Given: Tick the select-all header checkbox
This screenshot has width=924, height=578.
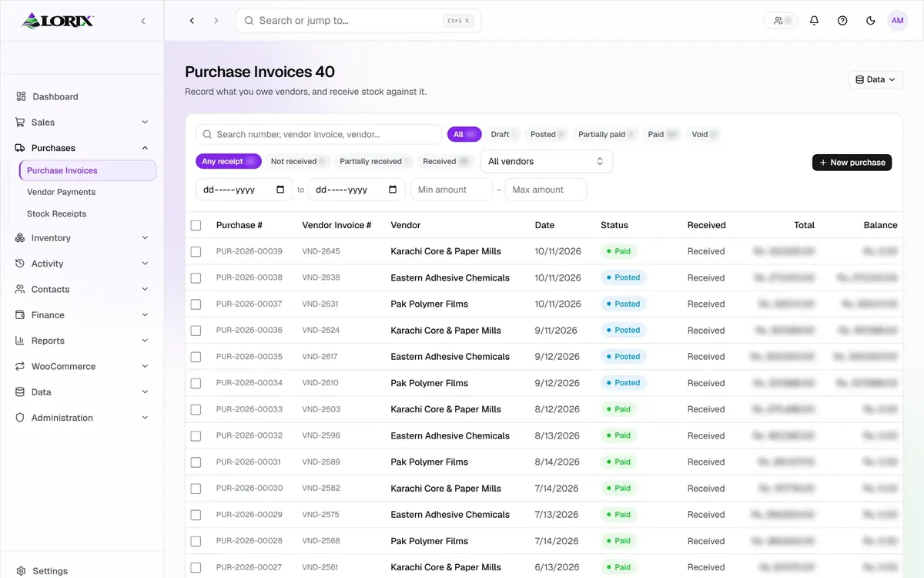Looking at the screenshot, I should (x=196, y=225).
